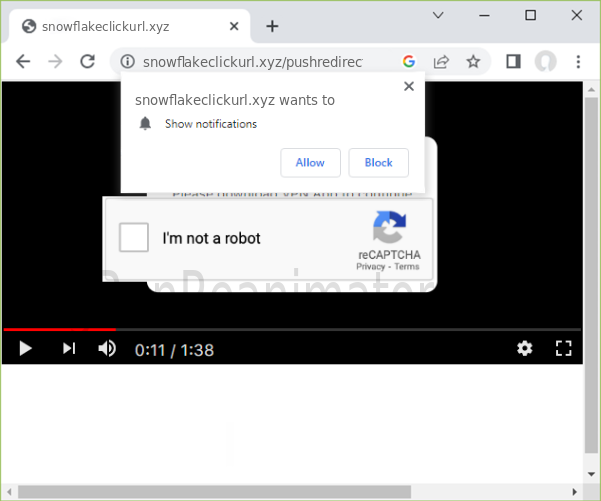Click the red video progress bar
Viewport: 601px width, 501px height.
60,329
